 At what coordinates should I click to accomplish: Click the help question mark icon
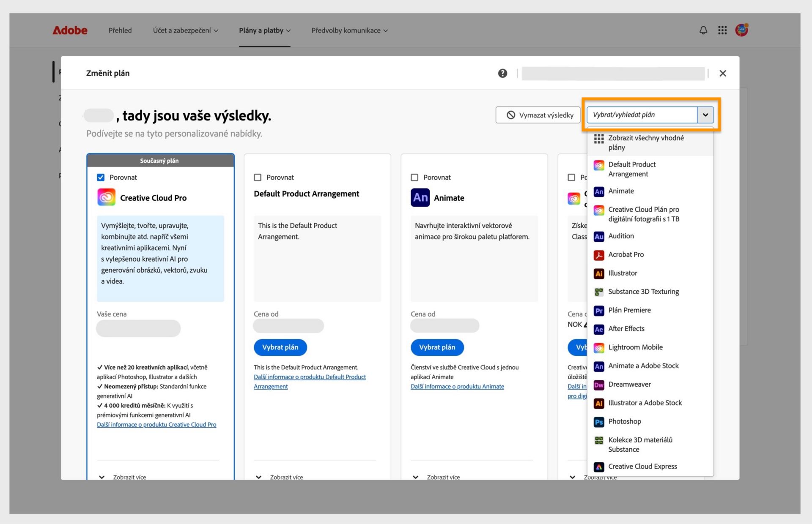[502, 73]
